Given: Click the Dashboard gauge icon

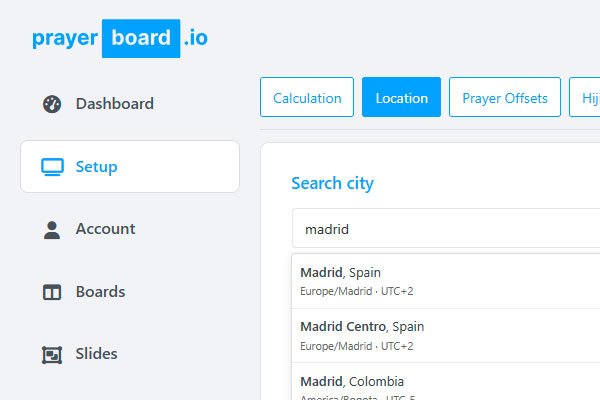Looking at the screenshot, I should (x=52, y=104).
